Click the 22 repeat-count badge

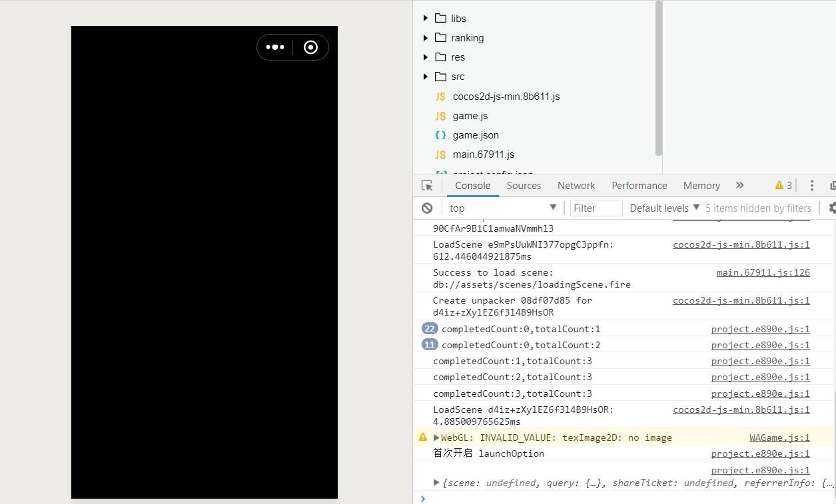(430, 328)
